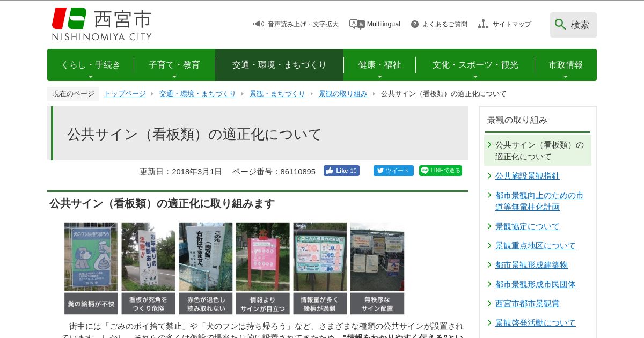Go to 交通・環境・まちづくり breadcrumb link
Screen dimensions: 644x338
click(197, 94)
